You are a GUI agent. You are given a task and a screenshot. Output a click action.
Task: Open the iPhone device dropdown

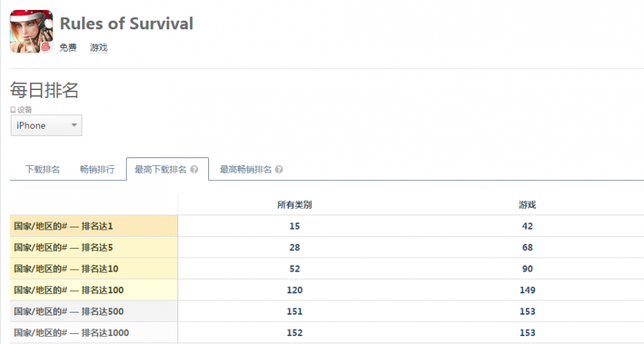pos(47,126)
